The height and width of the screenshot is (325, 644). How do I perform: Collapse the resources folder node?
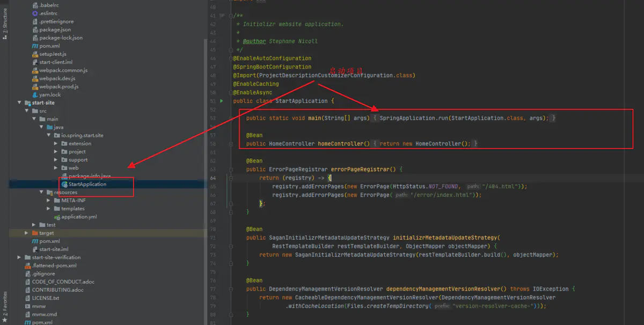41,193
